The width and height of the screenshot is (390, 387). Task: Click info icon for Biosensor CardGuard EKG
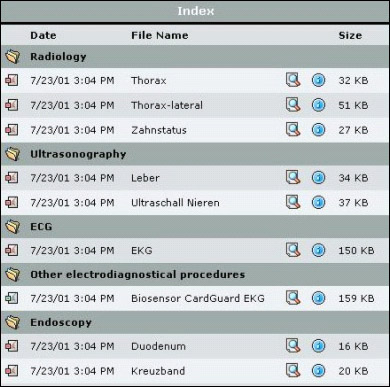318,298
